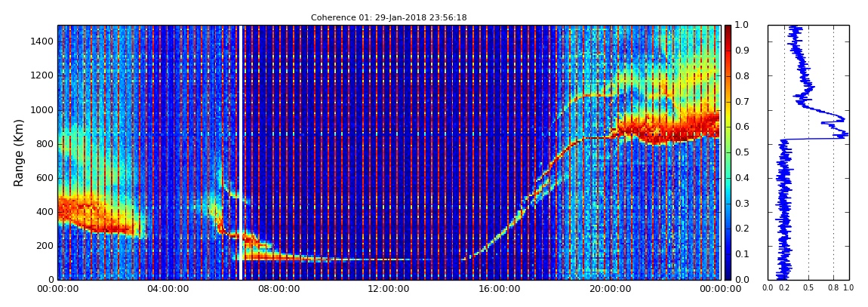Click the colorbar 0.1 tick label
Viewport: 868px width, 307px height.
point(740,254)
